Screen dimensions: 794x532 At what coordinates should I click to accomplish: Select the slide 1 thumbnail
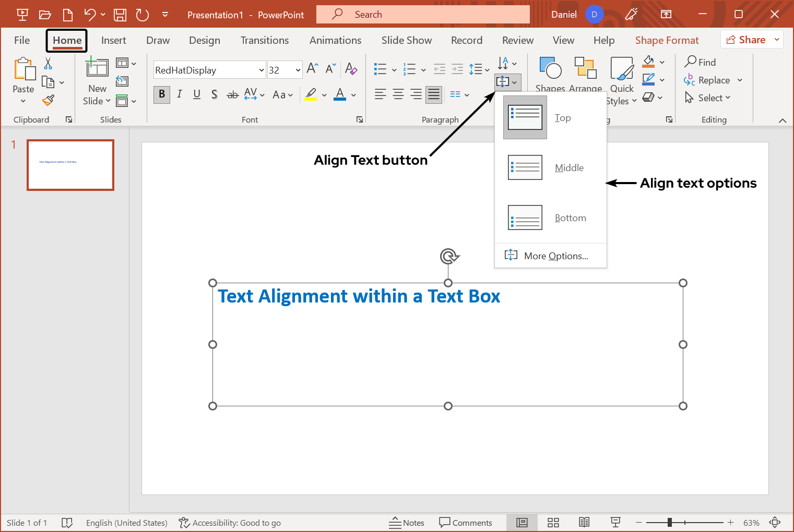70,165
